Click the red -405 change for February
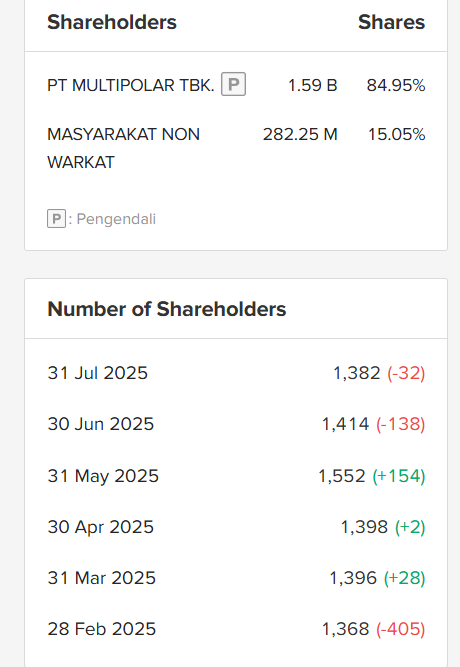Screen dimensions: 460x667 pyautogui.click(x=400, y=629)
